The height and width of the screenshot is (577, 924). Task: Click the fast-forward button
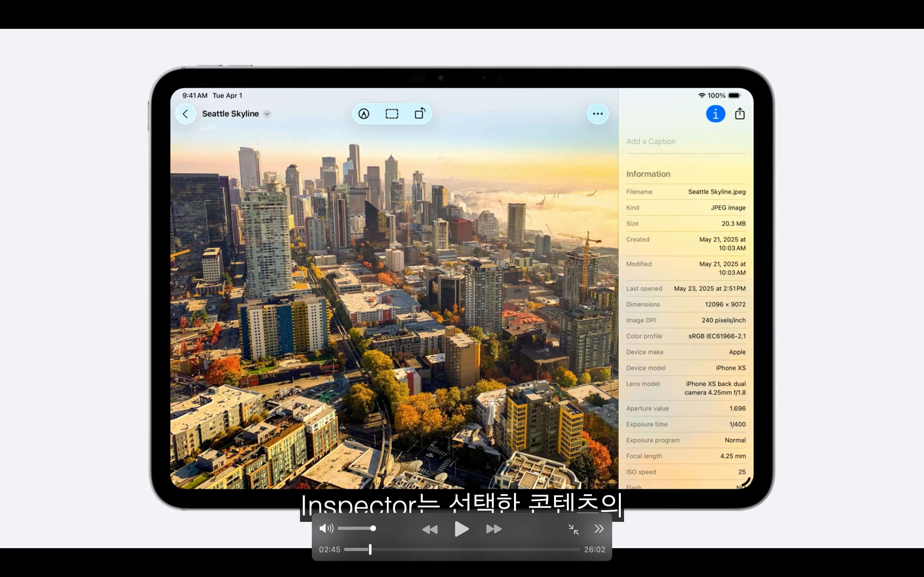tap(494, 529)
